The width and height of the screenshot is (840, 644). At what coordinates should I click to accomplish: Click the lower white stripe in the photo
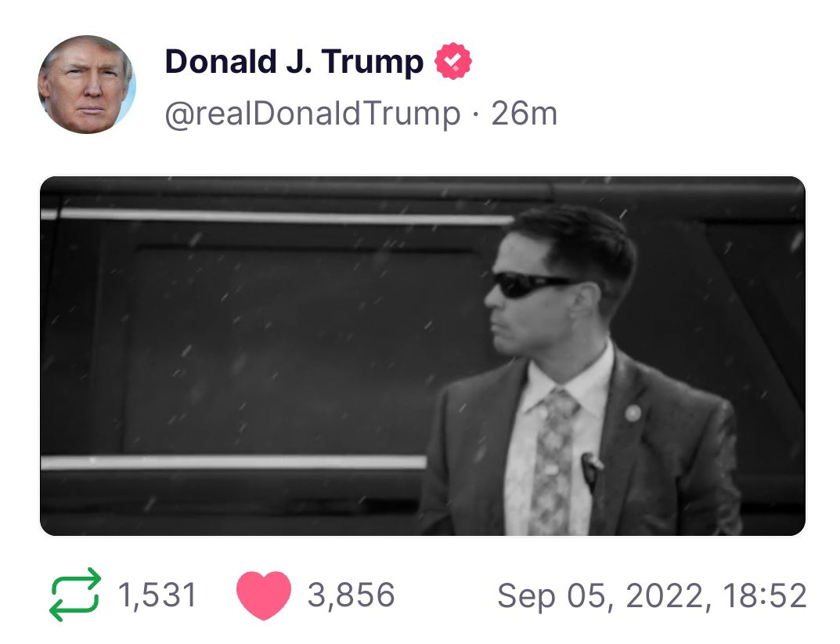(235, 461)
